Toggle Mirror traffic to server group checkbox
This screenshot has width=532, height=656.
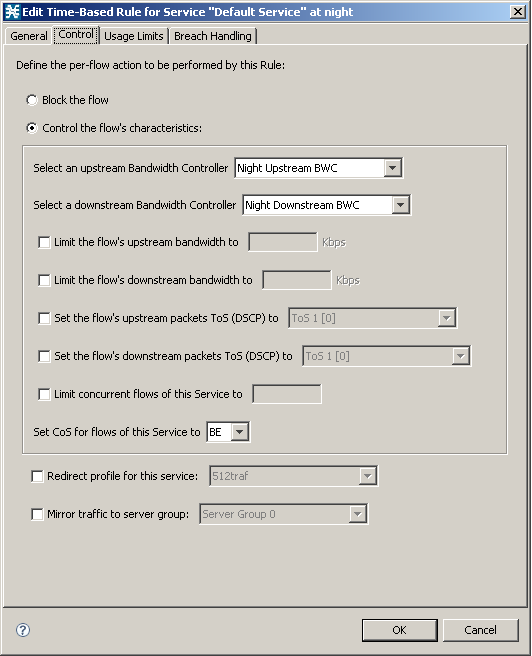tap(37, 514)
